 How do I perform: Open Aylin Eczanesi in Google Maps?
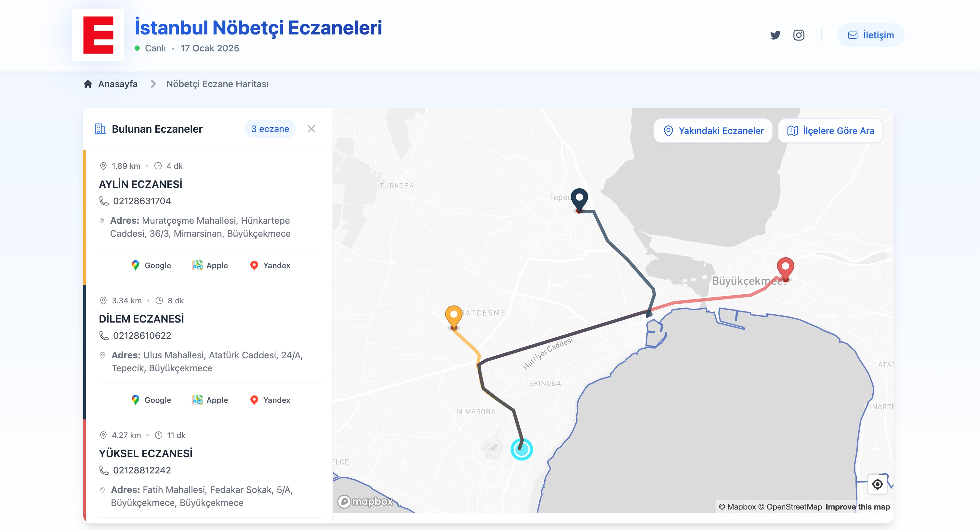[151, 265]
